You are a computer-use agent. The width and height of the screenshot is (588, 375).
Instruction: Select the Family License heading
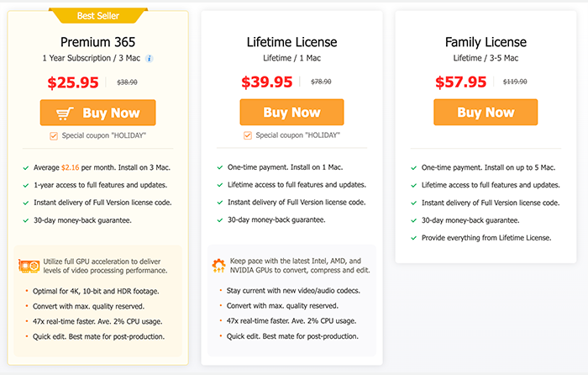click(486, 42)
